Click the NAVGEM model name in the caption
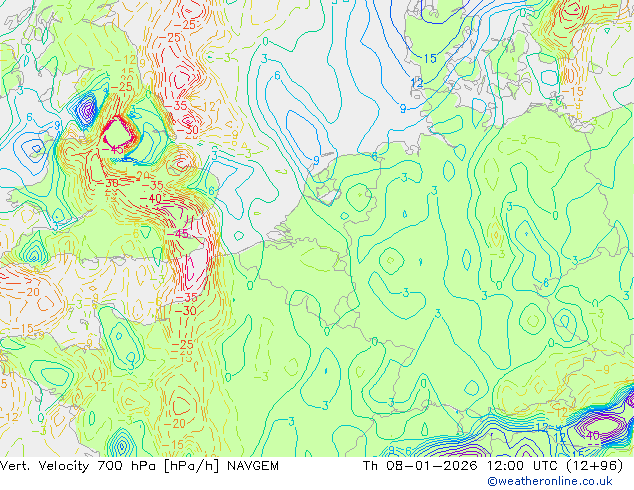 [x=253, y=466]
